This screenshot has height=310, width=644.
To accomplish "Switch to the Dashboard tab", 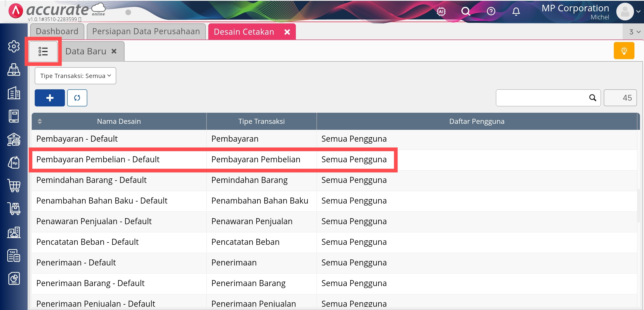I will tap(57, 31).
